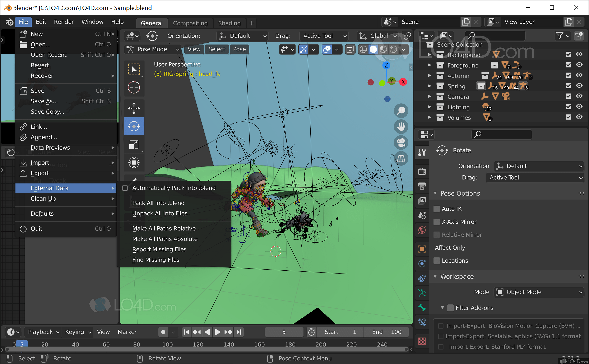Switch to orthographic grid view gizmo
The image size is (589, 364).
401,158
